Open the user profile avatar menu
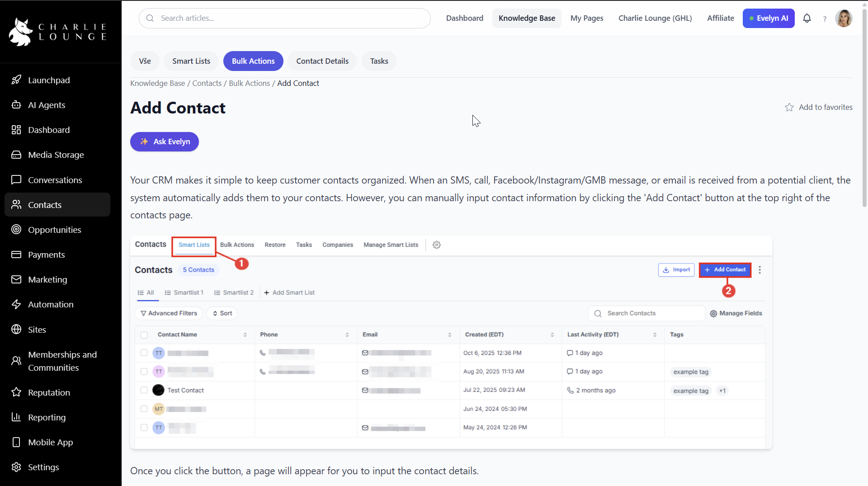 (844, 18)
